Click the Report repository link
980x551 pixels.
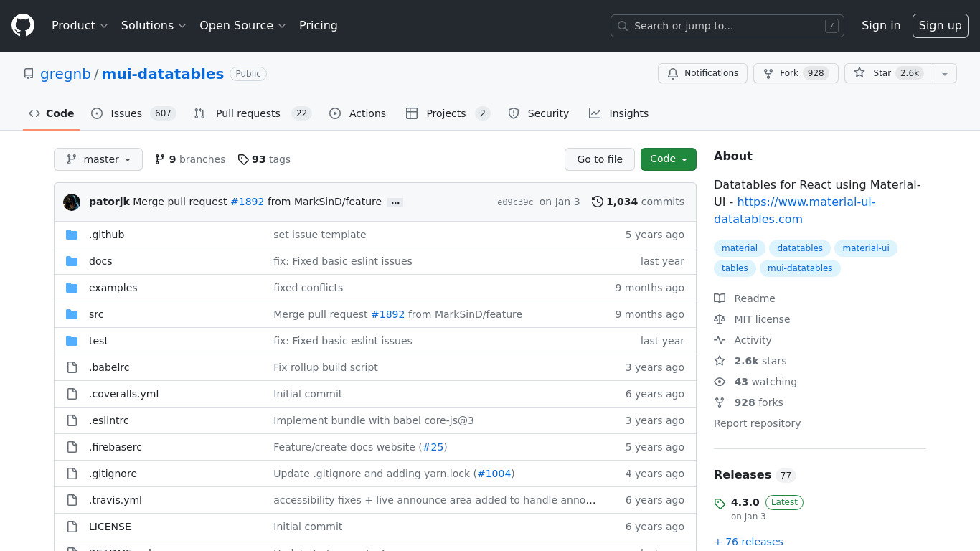point(757,423)
